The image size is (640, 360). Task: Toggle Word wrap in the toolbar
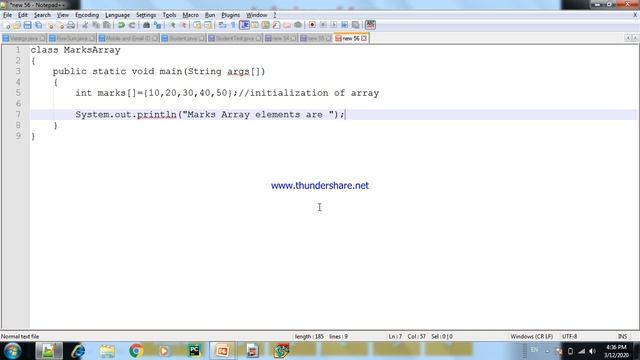pyautogui.click(x=222, y=25)
